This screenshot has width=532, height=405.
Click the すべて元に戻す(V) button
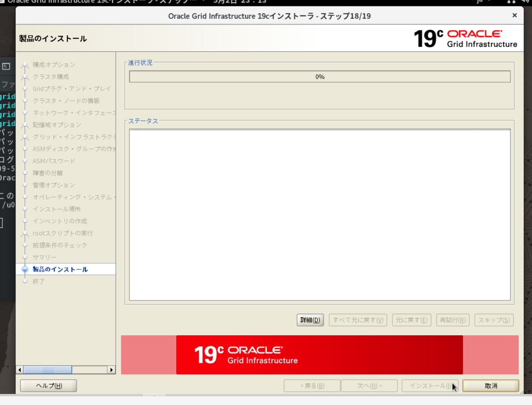click(x=358, y=320)
